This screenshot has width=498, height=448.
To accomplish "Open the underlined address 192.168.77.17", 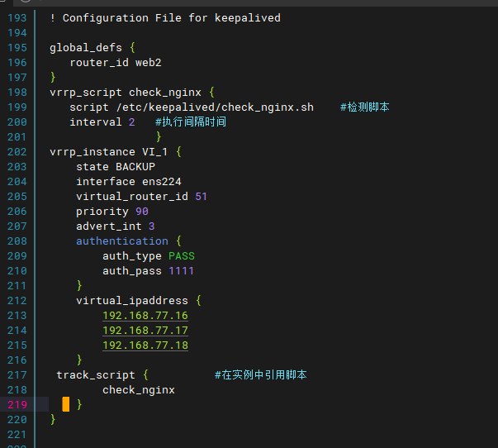I will 145,331.
